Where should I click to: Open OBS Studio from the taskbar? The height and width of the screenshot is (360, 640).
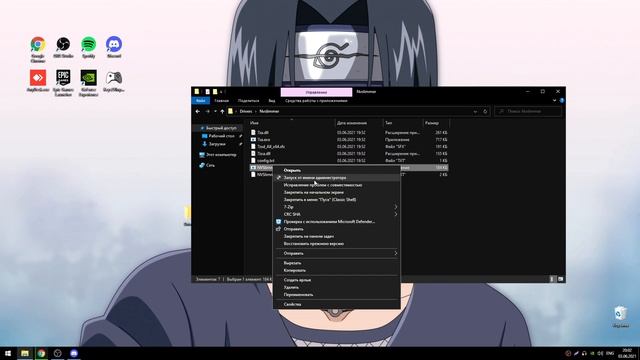click(58, 353)
